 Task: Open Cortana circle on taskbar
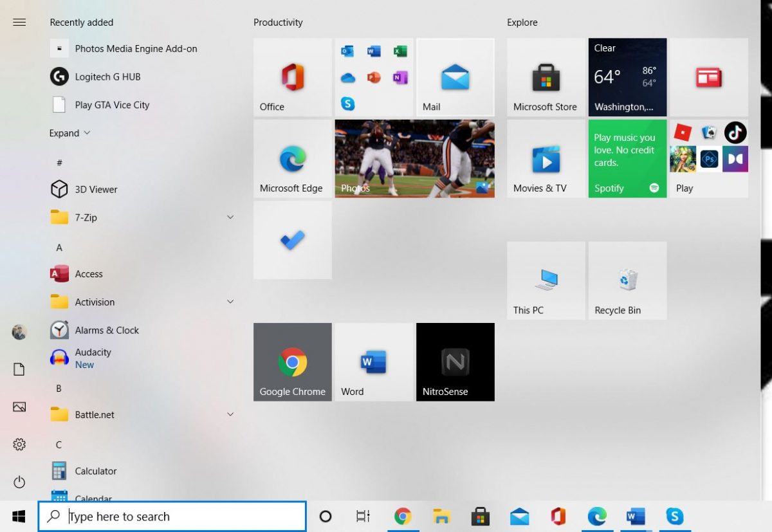coord(326,517)
